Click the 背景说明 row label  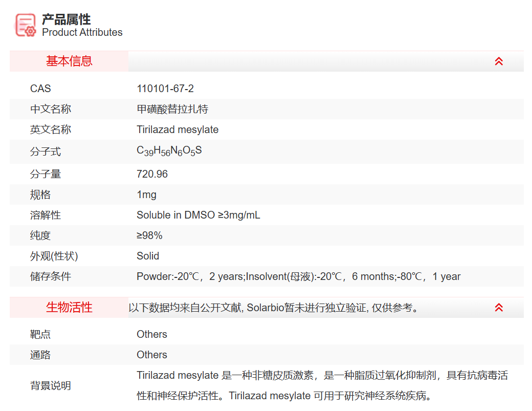[51, 385]
